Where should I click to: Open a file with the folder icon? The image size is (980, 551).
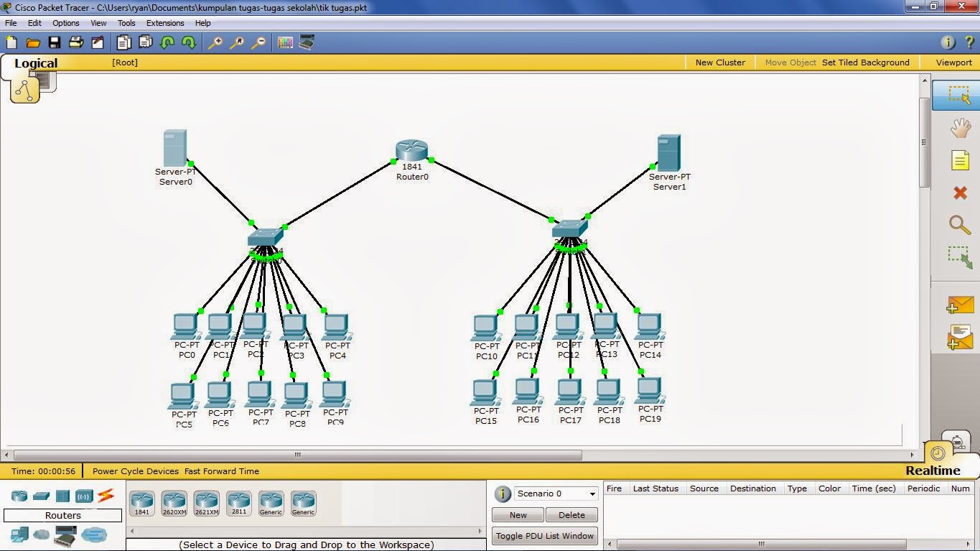33,43
